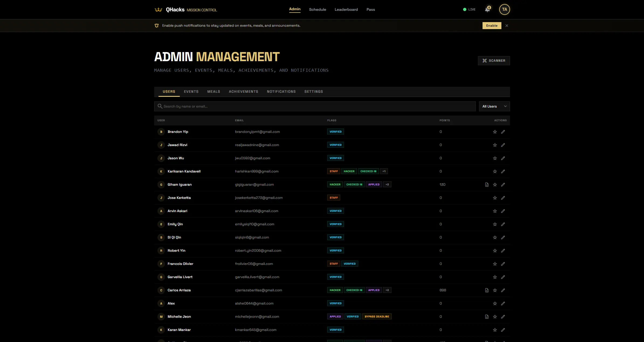The image size is (644, 342).
Task: Expand the +2 flags on Giham Iguaran
Action: pos(387,184)
